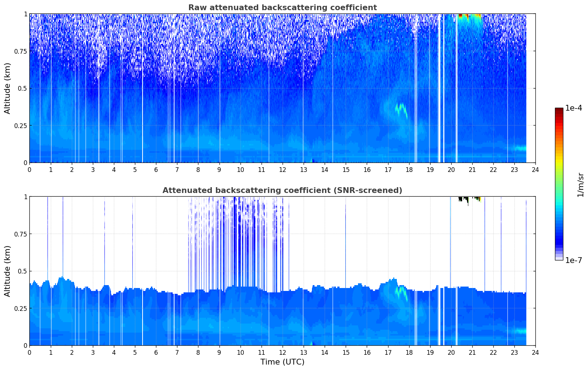The height and width of the screenshot is (370, 588).
Task: Click the colorbar '1e-4' maximum label
Action: tap(573, 108)
